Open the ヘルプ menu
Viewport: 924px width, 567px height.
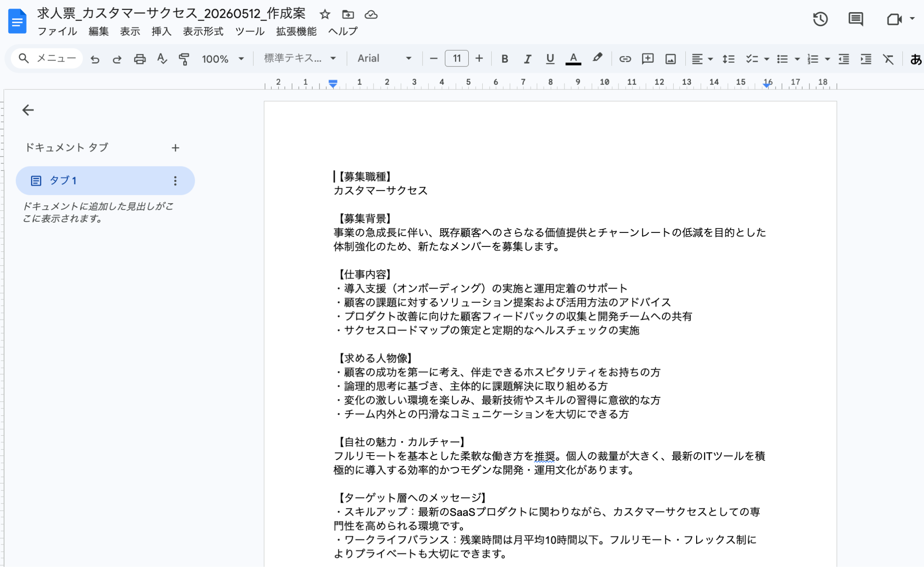(343, 32)
